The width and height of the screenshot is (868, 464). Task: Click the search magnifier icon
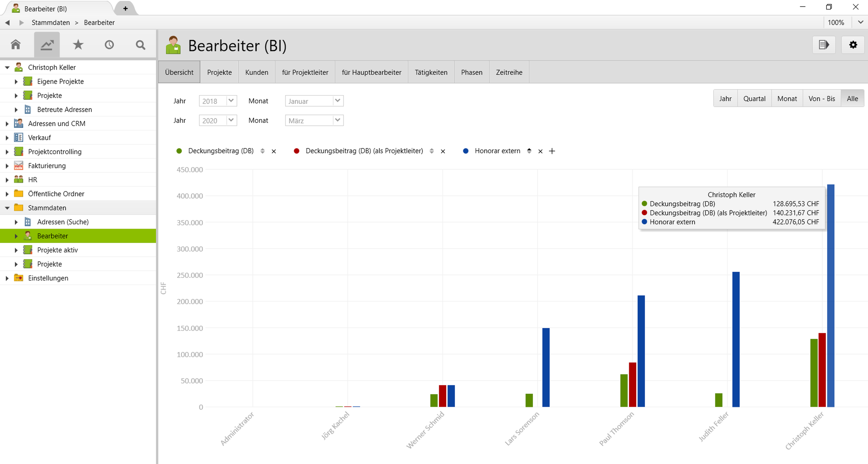click(x=140, y=45)
